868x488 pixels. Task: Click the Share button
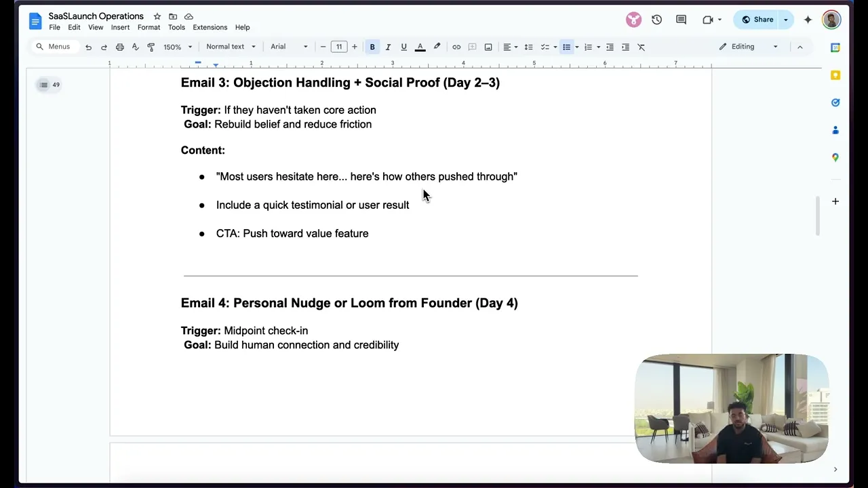click(x=758, y=20)
